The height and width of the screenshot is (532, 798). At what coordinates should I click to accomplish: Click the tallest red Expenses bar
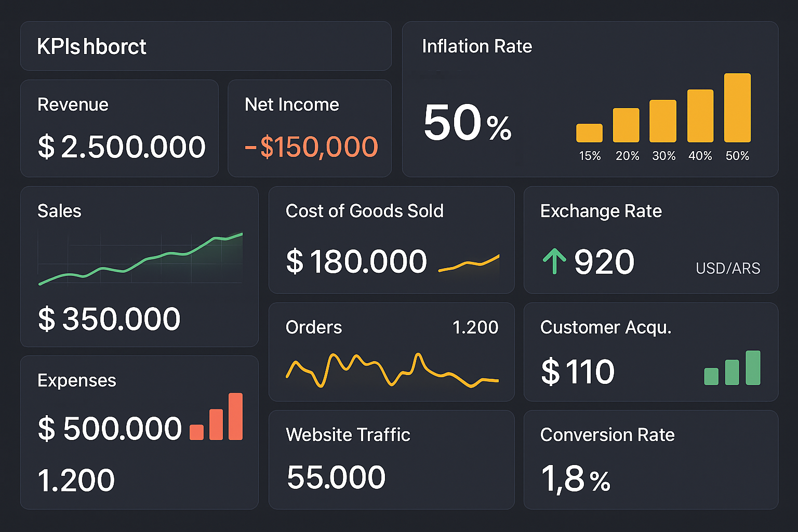click(x=236, y=416)
